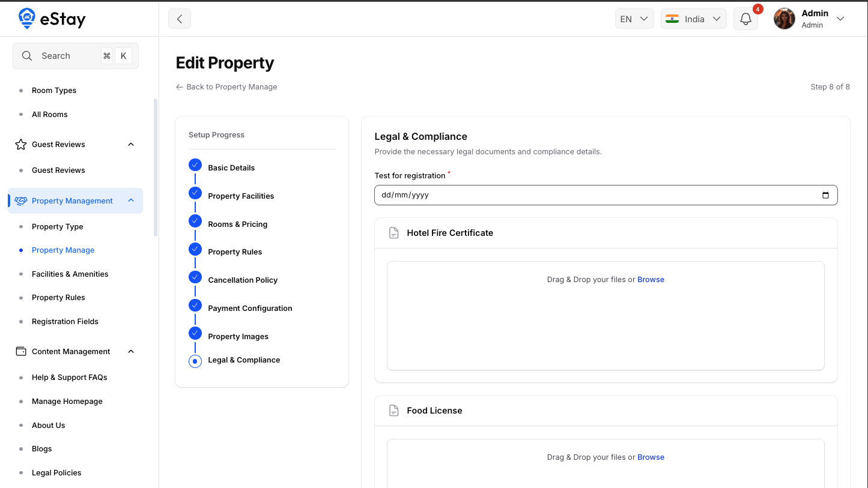Open Registration Fields in sidebar
Screen dimensions: 868x488
click(x=65, y=322)
